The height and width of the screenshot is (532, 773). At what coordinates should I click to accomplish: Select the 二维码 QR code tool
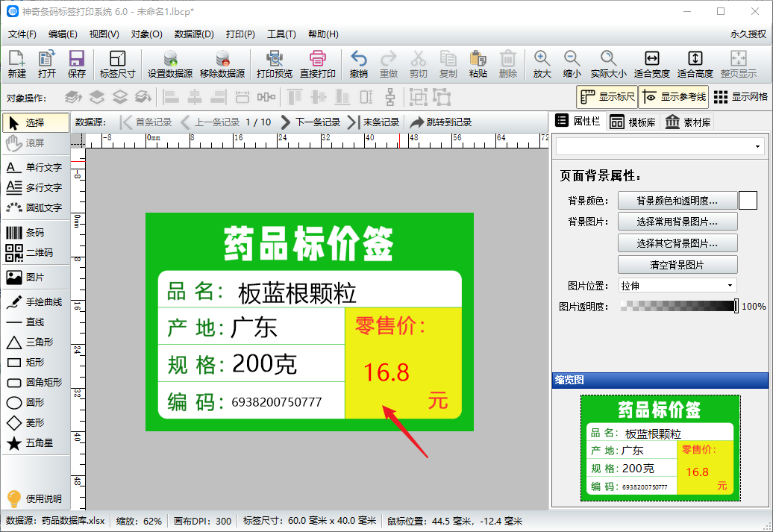(x=34, y=252)
